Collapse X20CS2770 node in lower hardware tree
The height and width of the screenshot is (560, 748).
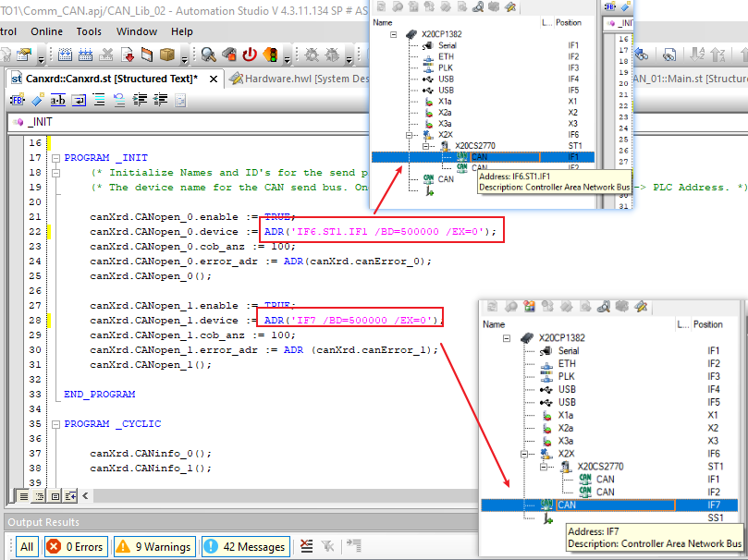pos(544,467)
